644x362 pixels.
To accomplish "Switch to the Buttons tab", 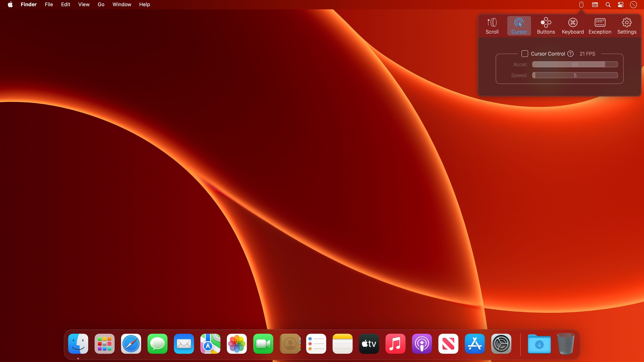I will pos(546,26).
